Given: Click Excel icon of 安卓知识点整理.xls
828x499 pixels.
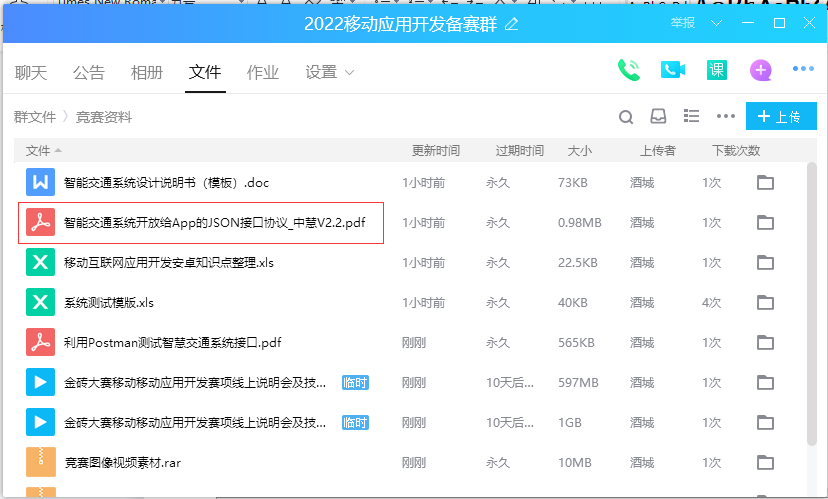Looking at the screenshot, I should [41, 262].
